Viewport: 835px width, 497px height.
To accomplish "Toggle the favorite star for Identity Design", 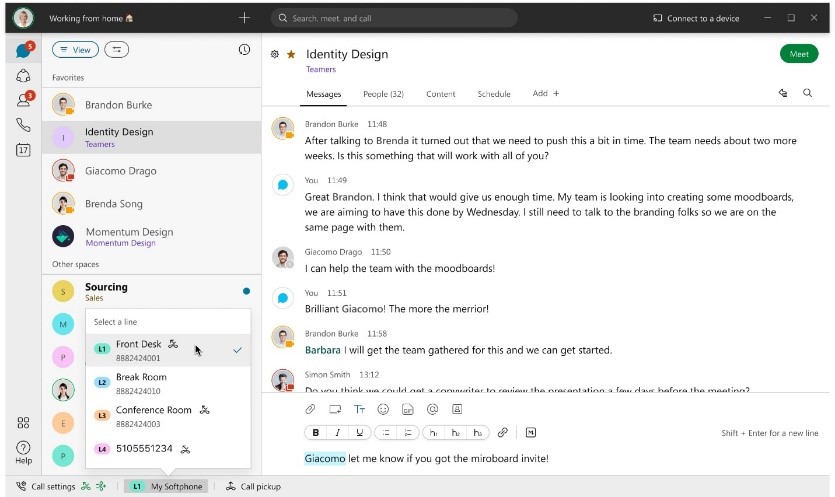I will [291, 54].
